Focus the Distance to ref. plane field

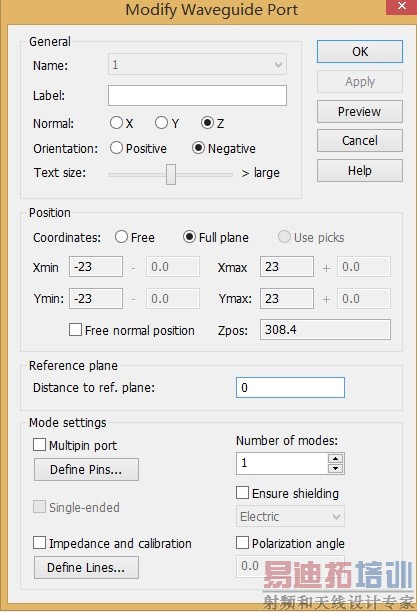pos(290,388)
